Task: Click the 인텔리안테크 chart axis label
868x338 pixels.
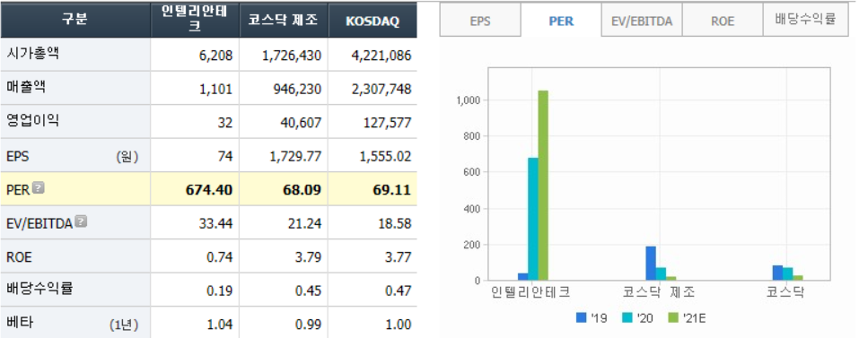Action: [530, 292]
